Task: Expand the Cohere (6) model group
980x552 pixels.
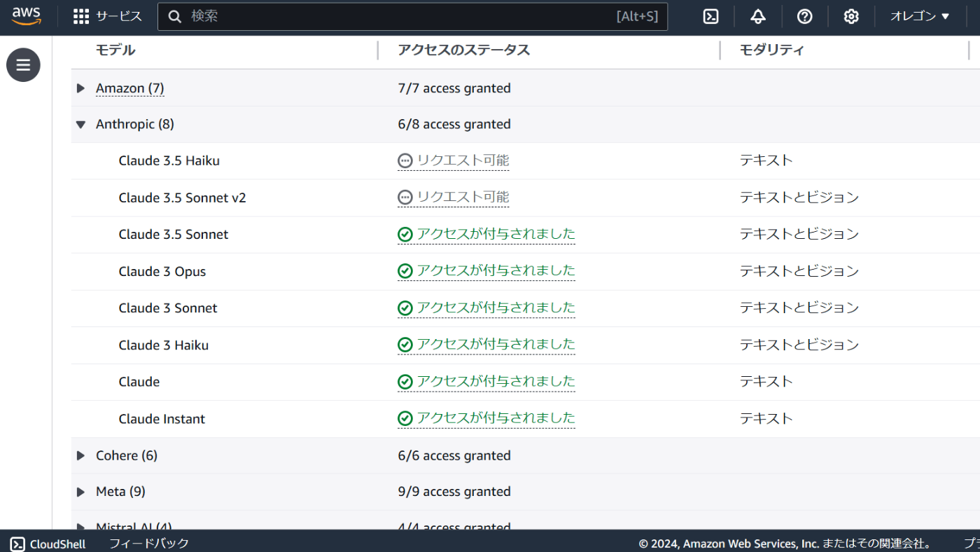Action: pos(80,456)
